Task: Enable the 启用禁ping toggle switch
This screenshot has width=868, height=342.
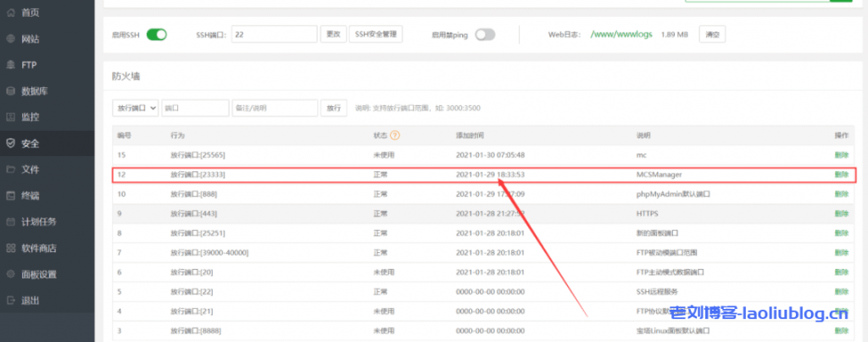Action: coord(484,35)
